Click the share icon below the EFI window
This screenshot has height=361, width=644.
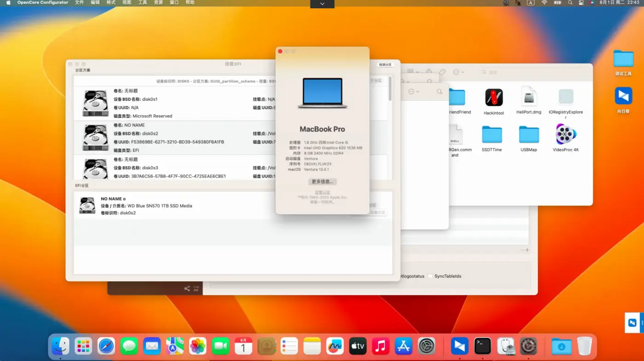click(x=187, y=288)
